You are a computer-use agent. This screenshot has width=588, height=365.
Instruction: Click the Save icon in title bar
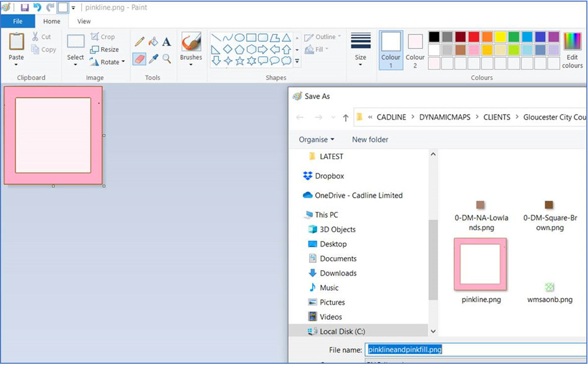coord(25,7)
